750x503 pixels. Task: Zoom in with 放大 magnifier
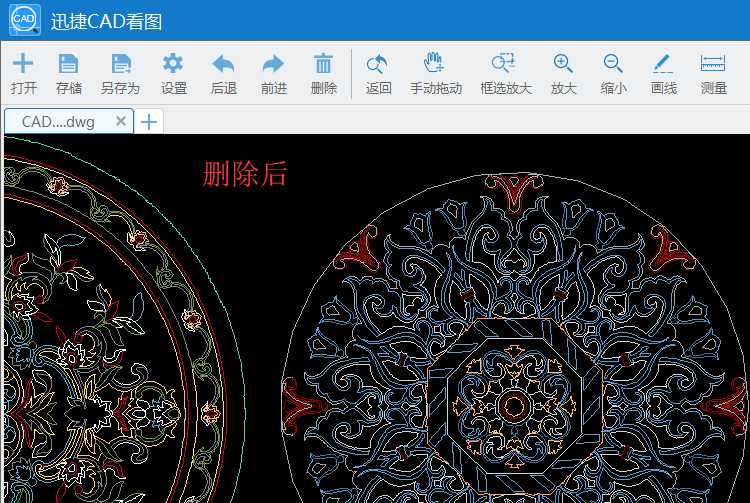coord(563,64)
